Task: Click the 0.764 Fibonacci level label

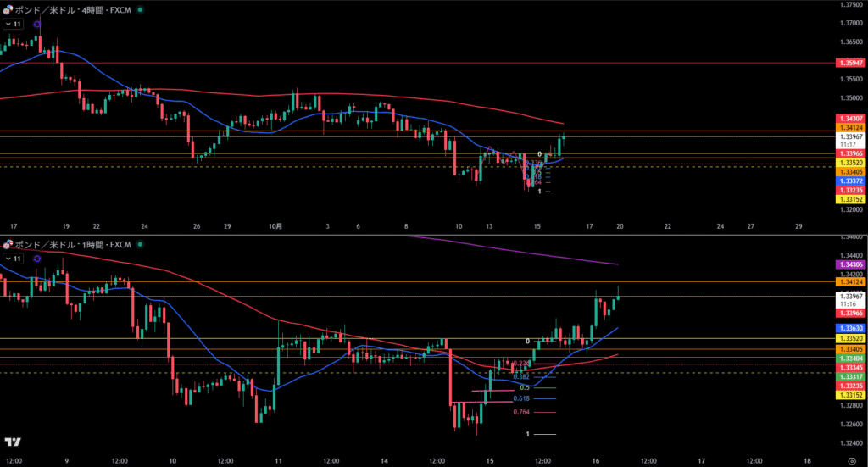Action: [x=521, y=412]
